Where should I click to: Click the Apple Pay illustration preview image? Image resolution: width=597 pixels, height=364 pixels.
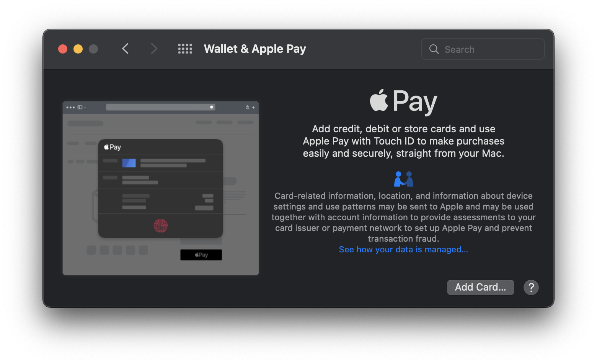pyautogui.click(x=161, y=188)
